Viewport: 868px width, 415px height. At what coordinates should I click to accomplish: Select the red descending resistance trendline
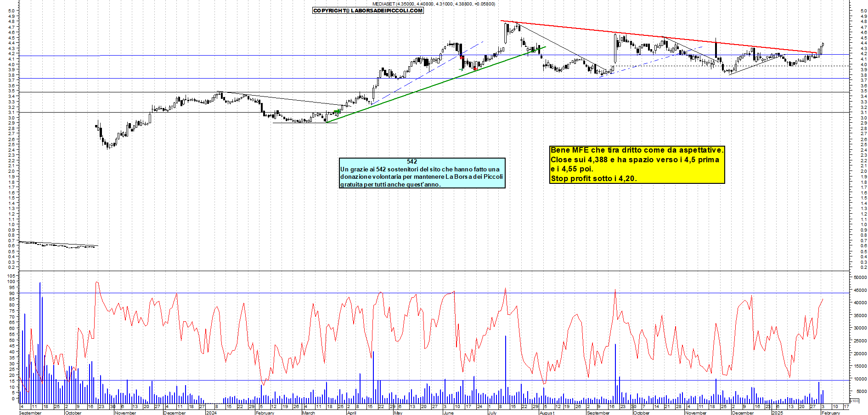[659, 37]
